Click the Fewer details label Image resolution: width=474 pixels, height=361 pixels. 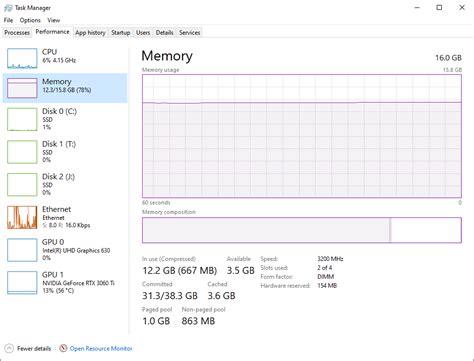[x=34, y=349]
